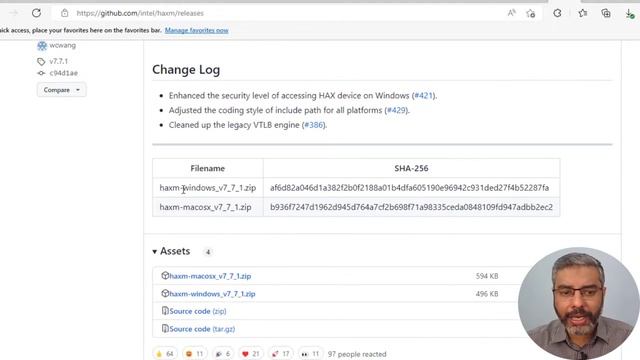The width and height of the screenshot is (640, 360).
Task: Click haxm-windows_v7_7_1.zip table cell
Action: tap(208, 188)
